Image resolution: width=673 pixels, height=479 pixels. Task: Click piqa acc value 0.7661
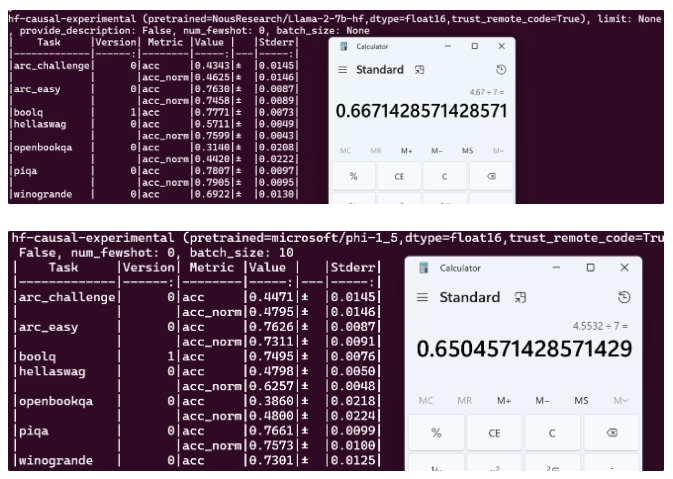pyautogui.click(x=271, y=431)
